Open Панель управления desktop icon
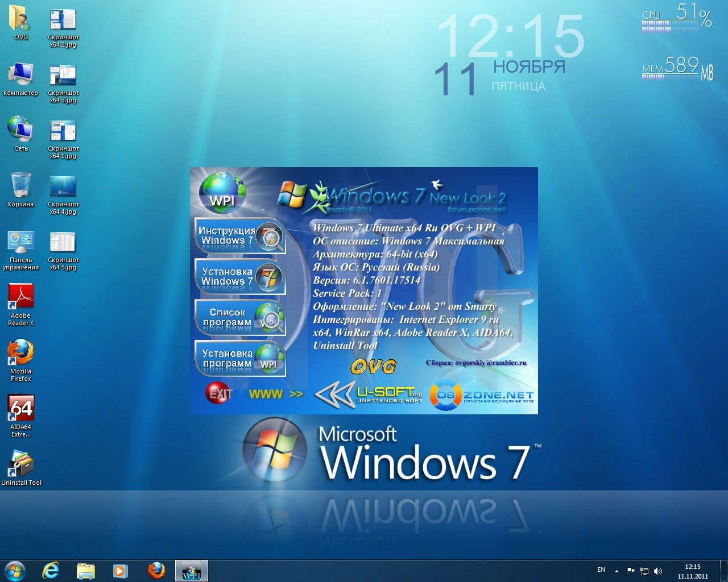The height and width of the screenshot is (582, 728). point(20,250)
